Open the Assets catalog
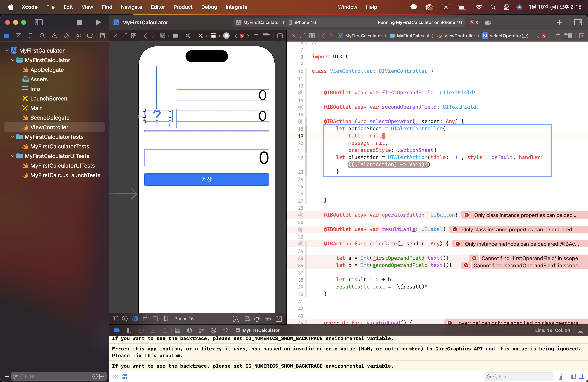Image resolution: width=588 pixels, height=382 pixels. click(39, 80)
